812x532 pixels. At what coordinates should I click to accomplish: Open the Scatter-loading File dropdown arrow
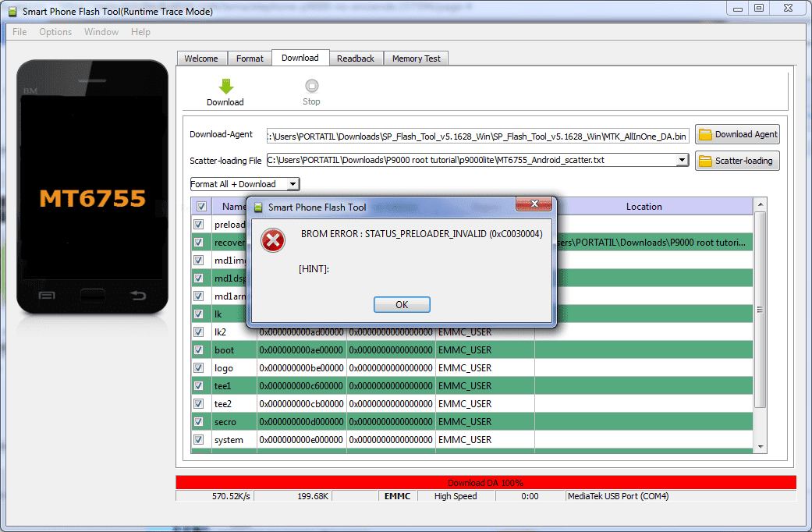683,160
